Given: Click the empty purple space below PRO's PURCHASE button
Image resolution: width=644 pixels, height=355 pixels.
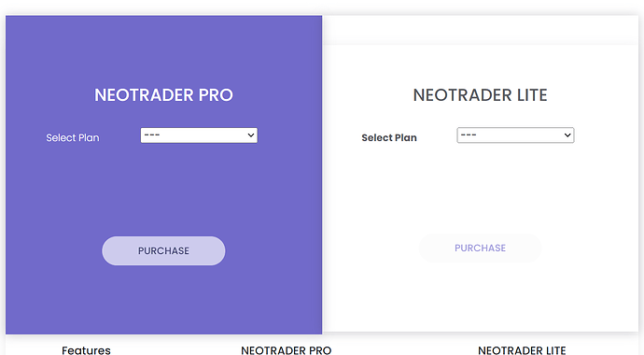Looking at the screenshot, I should click(x=163, y=299).
